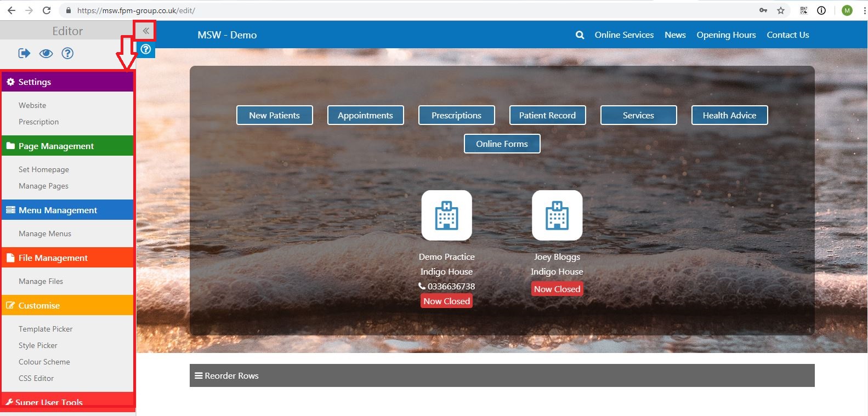
Task: Open Colour Scheme under Customise
Action: click(x=44, y=362)
